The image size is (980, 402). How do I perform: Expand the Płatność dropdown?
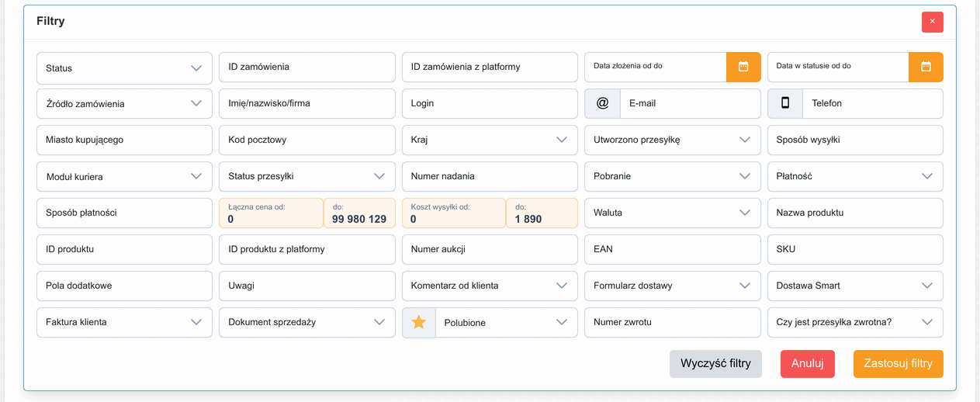click(855, 176)
